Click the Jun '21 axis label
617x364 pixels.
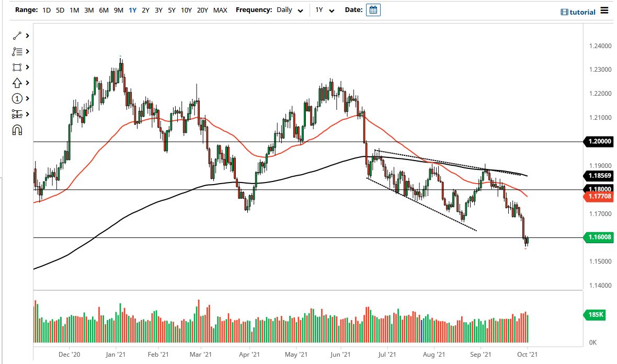pos(340,355)
